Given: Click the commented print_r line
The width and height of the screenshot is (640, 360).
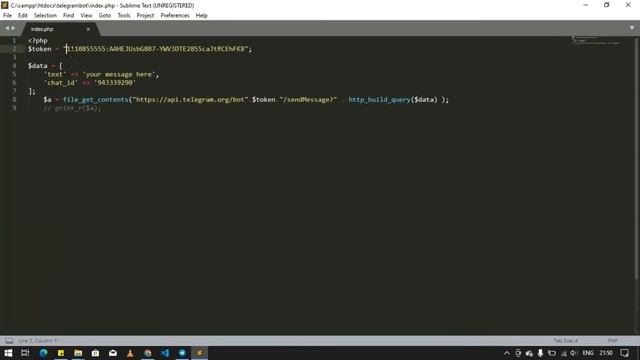Looking at the screenshot, I should [72, 108].
